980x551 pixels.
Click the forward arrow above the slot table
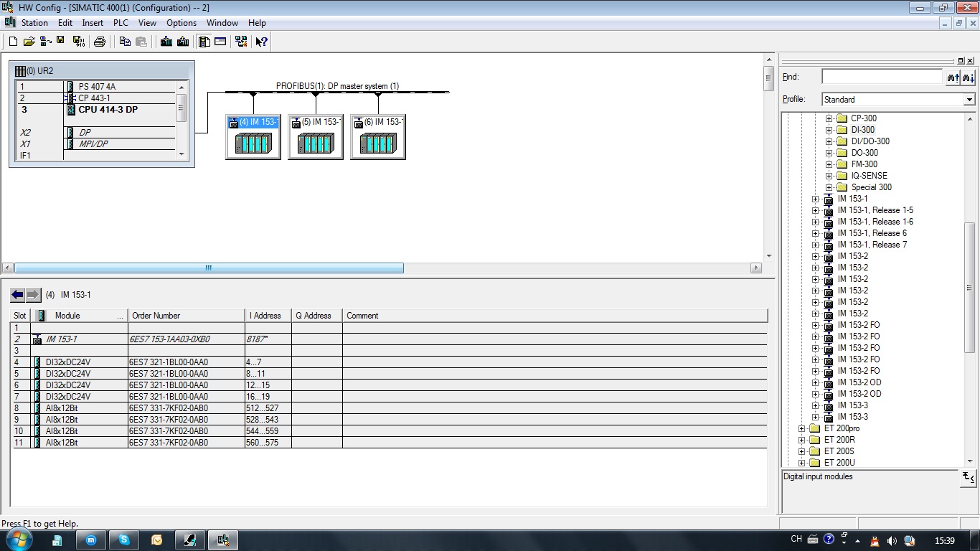(33, 295)
